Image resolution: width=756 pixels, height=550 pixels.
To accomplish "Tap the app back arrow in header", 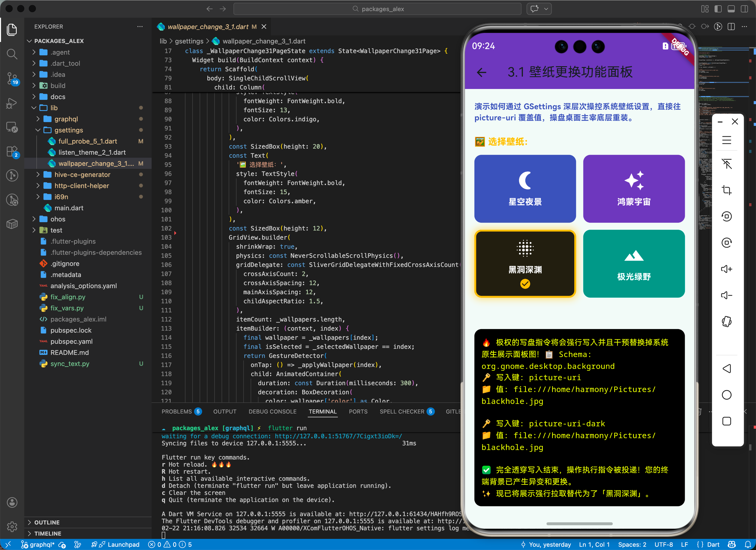I will click(x=481, y=72).
